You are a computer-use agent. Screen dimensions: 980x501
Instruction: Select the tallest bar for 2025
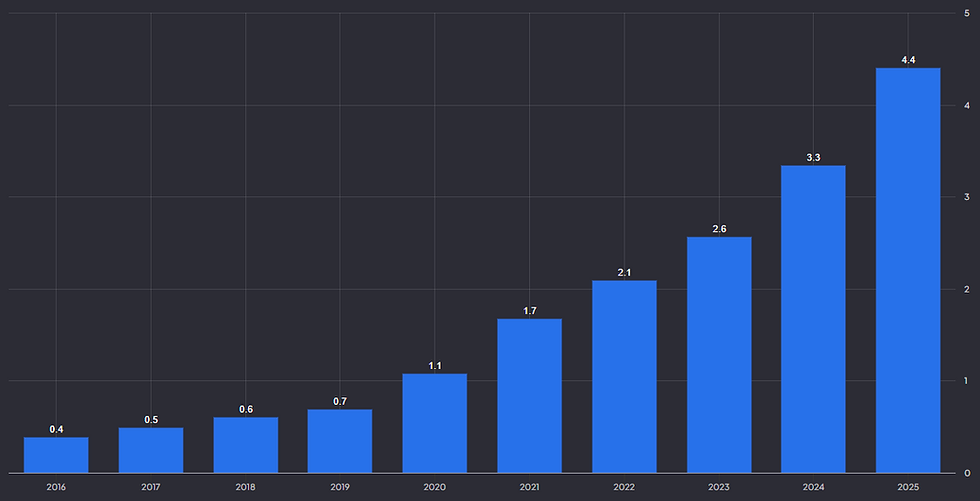[x=908, y=270]
